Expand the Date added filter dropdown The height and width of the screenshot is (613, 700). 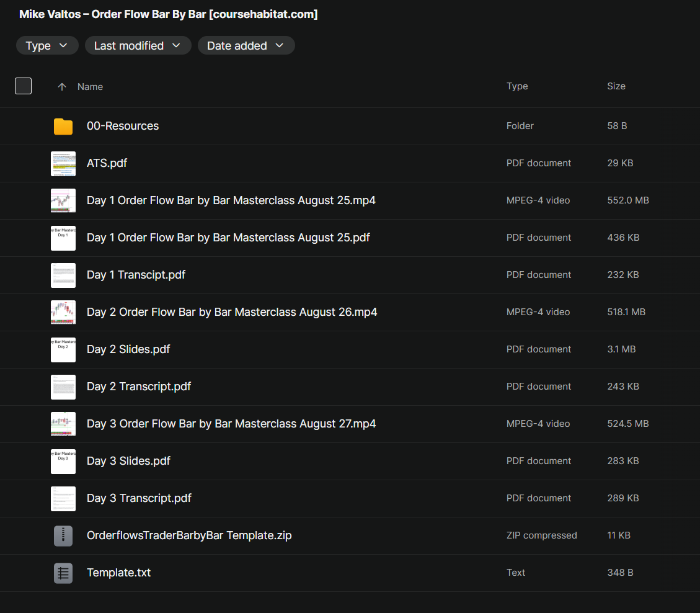coord(246,45)
